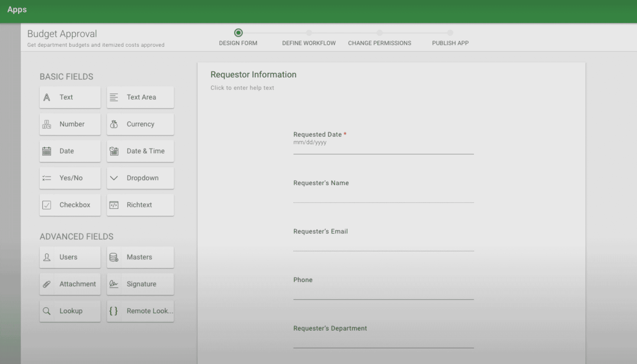Add a Currency field
Screen dimensions: 637x364
click(140, 124)
